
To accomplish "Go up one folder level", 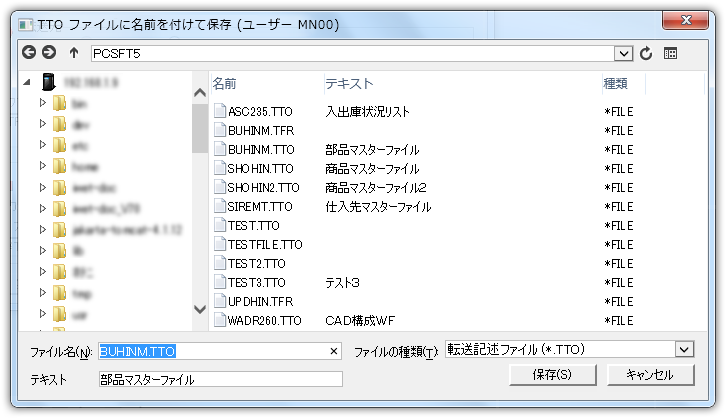I will pyautogui.click(x=74, y=52).
